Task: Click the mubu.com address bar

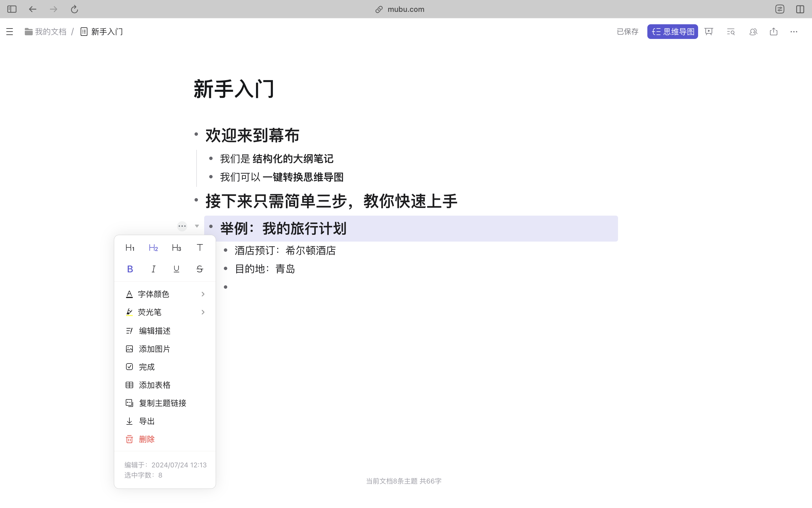Action: (x=400, y=9)
